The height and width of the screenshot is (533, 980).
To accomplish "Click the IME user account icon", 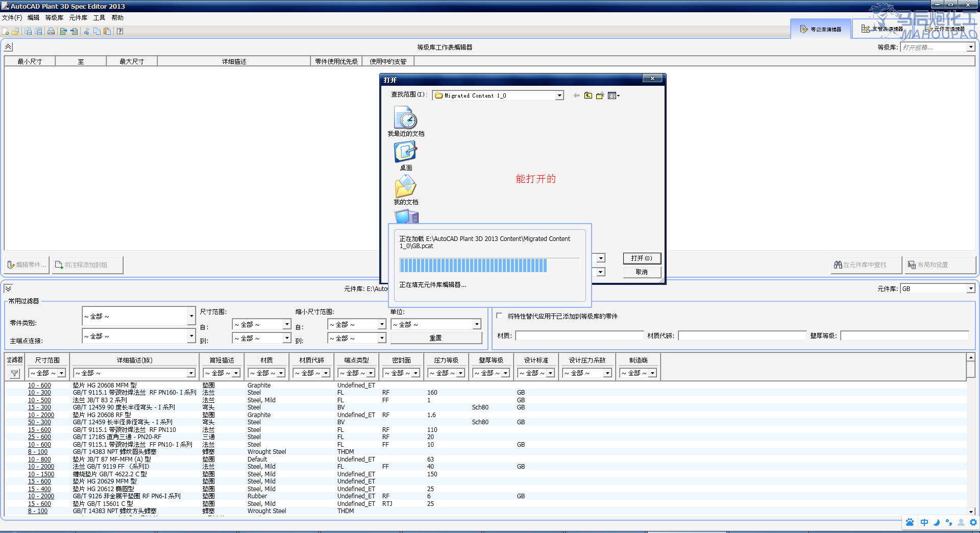I will (961, 522).
